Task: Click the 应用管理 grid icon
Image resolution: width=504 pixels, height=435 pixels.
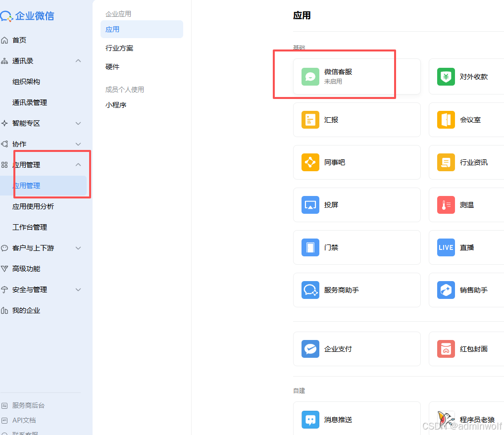Action: click(x=4, y=165)
